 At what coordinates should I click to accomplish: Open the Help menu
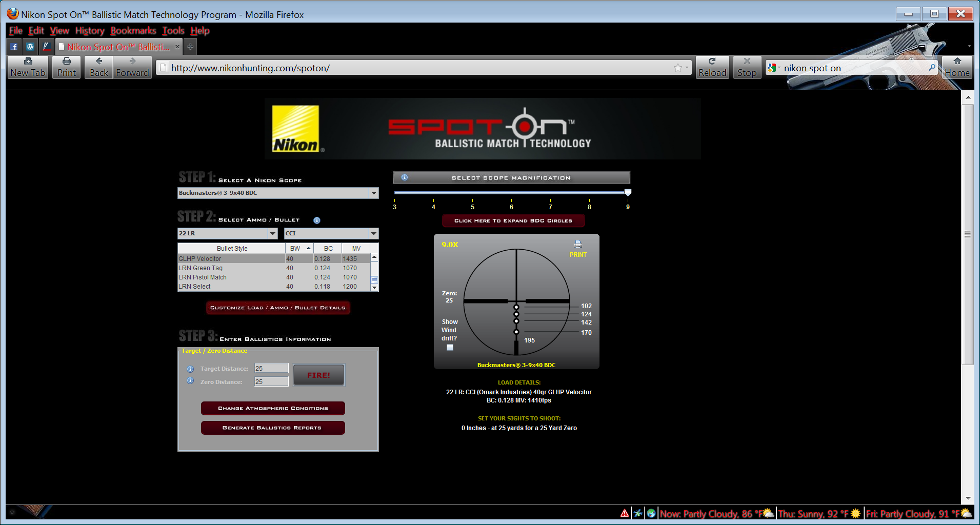pyautogui.click(x=200, y=31)
